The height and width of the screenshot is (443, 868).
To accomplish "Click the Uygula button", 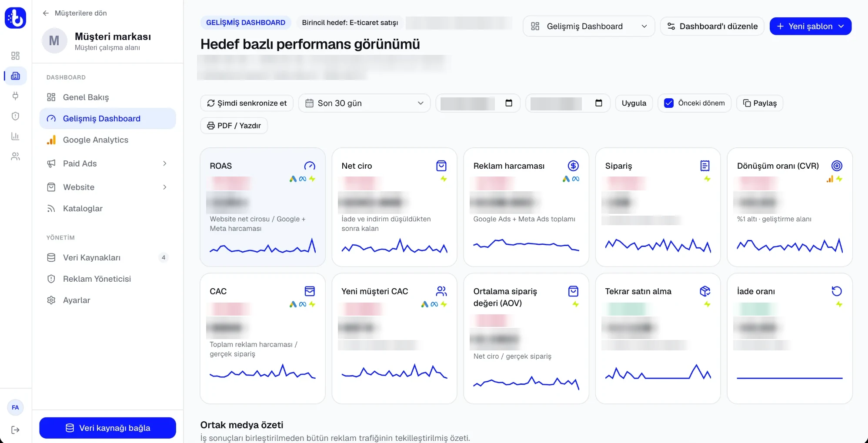I will tap(634, 103).
